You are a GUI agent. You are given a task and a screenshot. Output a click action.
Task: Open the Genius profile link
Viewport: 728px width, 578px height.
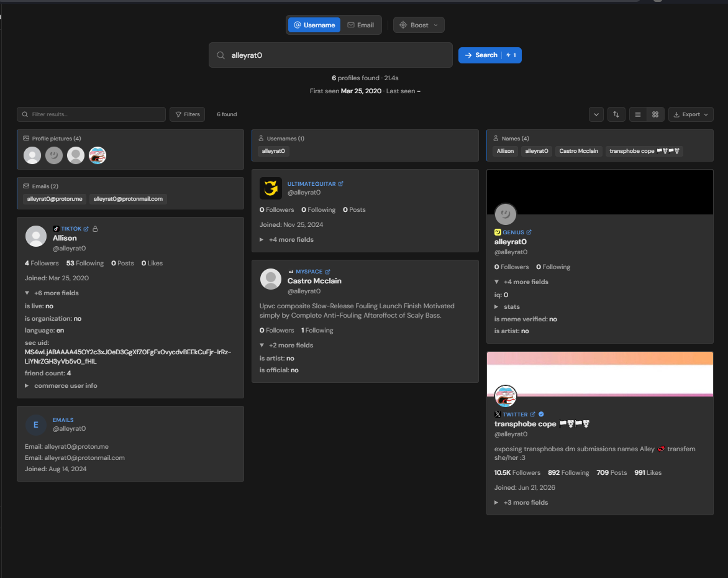click(513, 232)
